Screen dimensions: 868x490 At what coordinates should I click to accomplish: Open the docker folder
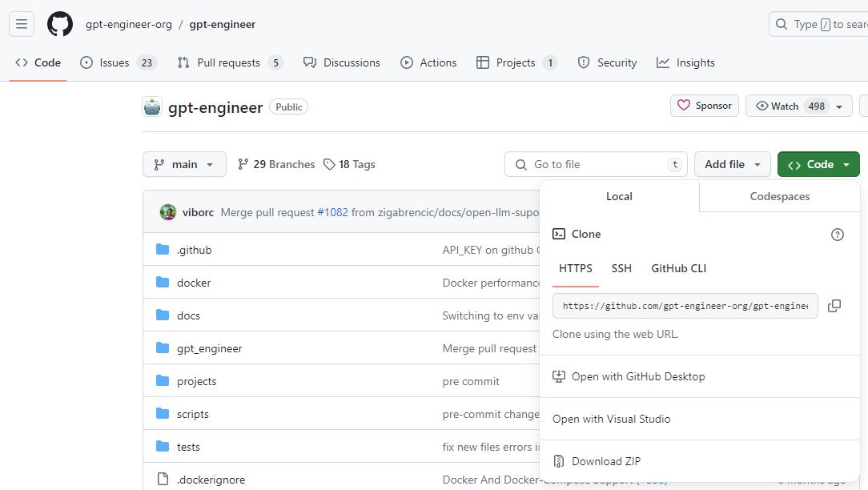click(194, 283)
